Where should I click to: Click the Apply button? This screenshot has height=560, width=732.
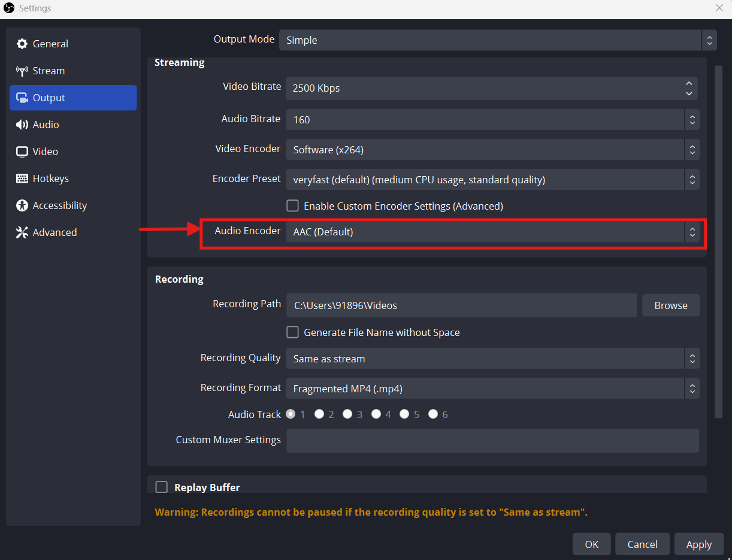pyautogui.click(x=699, y=544)
